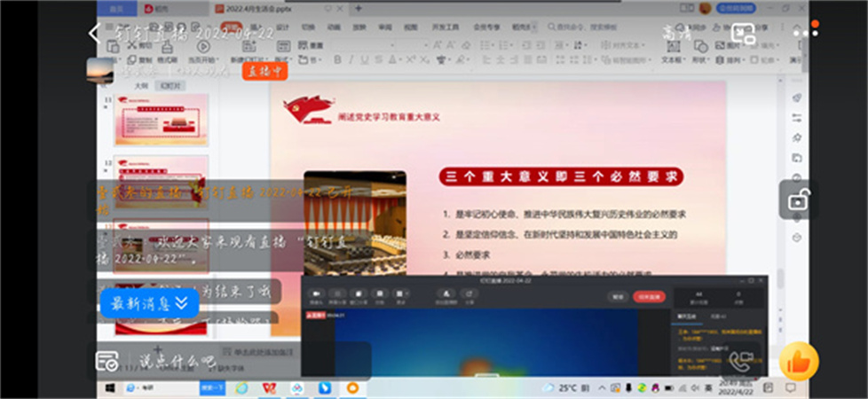
Task: Select the first slide thumbnail in panel
Action: 161,121
